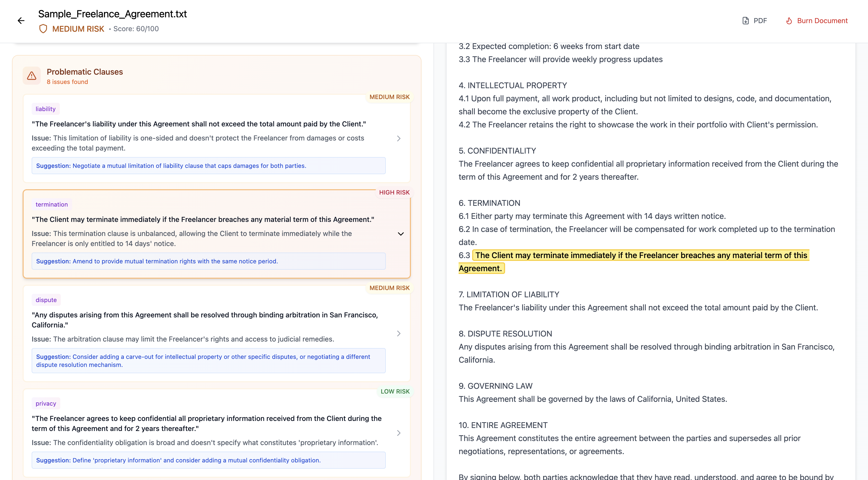Click the liability clause quote text

click(199, 124)
